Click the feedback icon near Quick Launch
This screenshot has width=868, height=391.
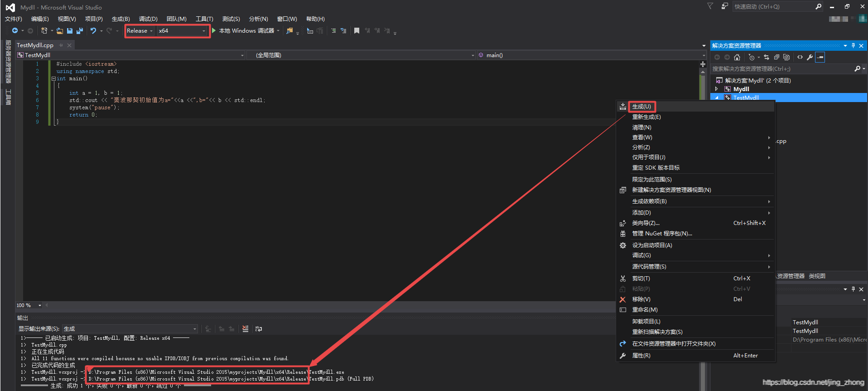(724, 6)
